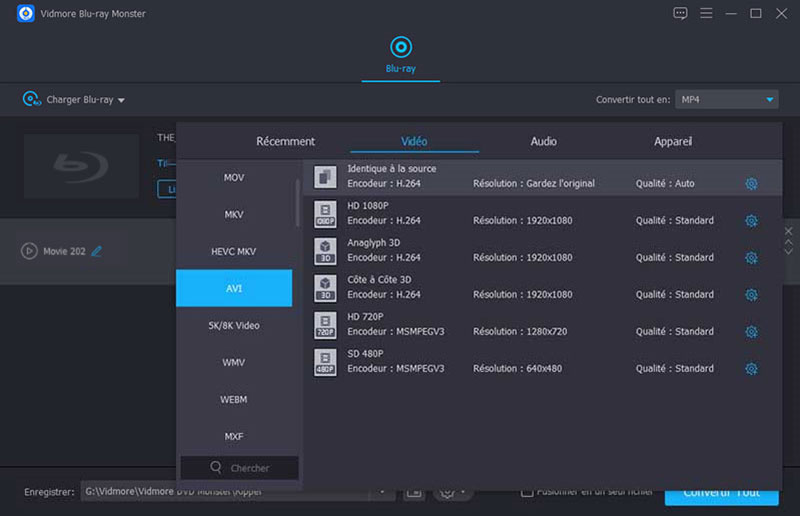Screen dimensions: 800x516
Task: Click the Convertir Tout button
Action: [x=720, y=492]
